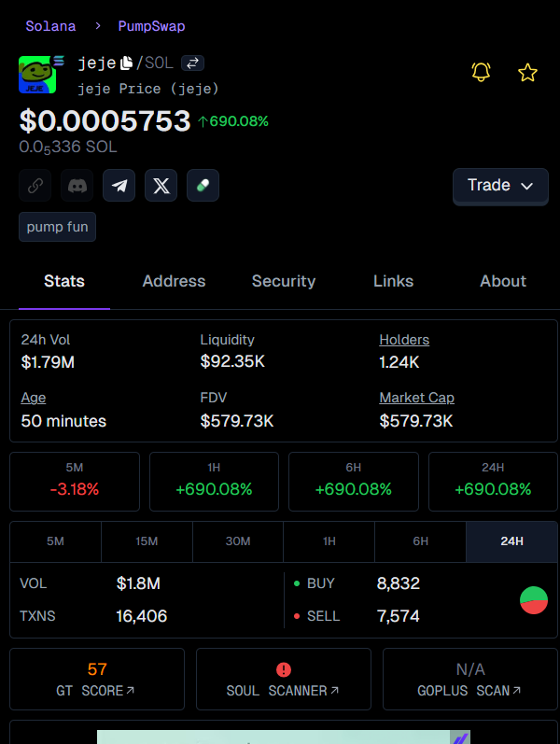Click the $0.0005753 price value

(x=105, y=121)
